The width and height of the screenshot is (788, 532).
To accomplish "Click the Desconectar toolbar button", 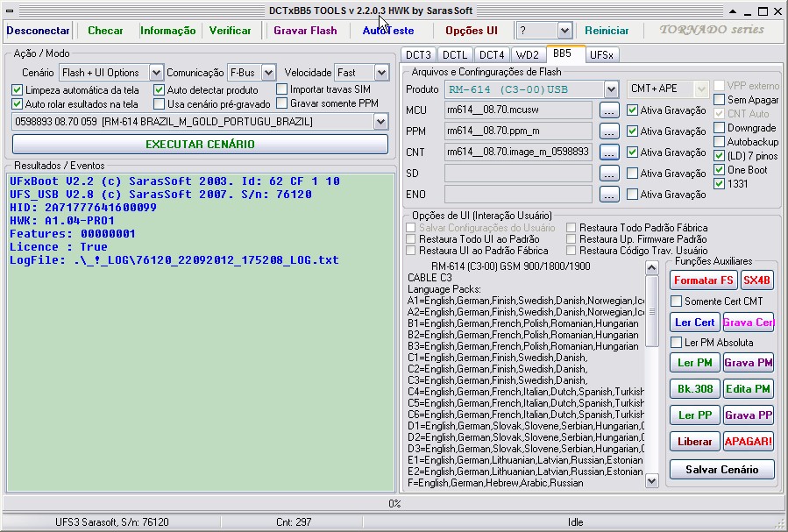I will [38, 31].
